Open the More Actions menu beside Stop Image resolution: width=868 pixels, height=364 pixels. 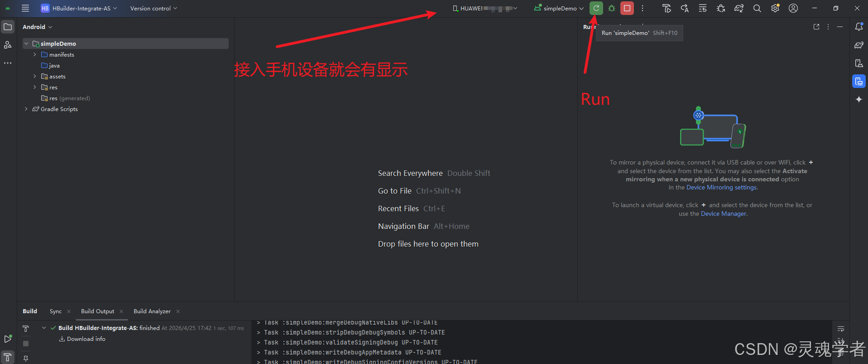click(x=643, y=8)
